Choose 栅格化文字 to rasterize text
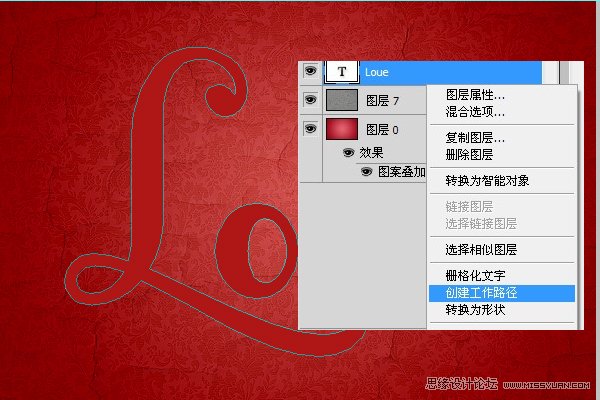This screenshot has width=600, height=400. tap(475, 275)
